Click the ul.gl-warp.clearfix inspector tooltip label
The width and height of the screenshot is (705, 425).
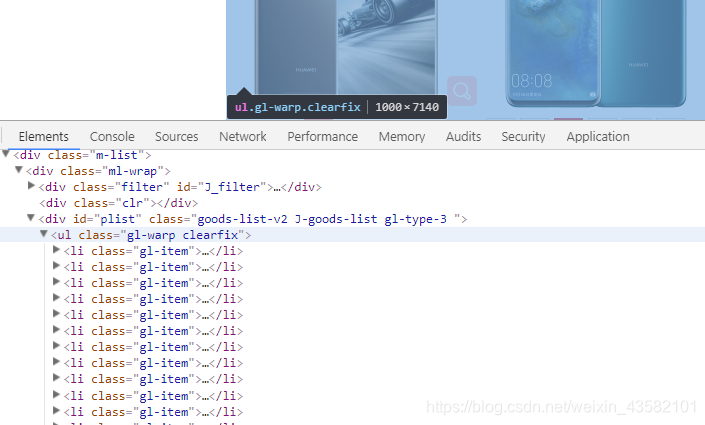pyautogui.click(x=298, y=107)
